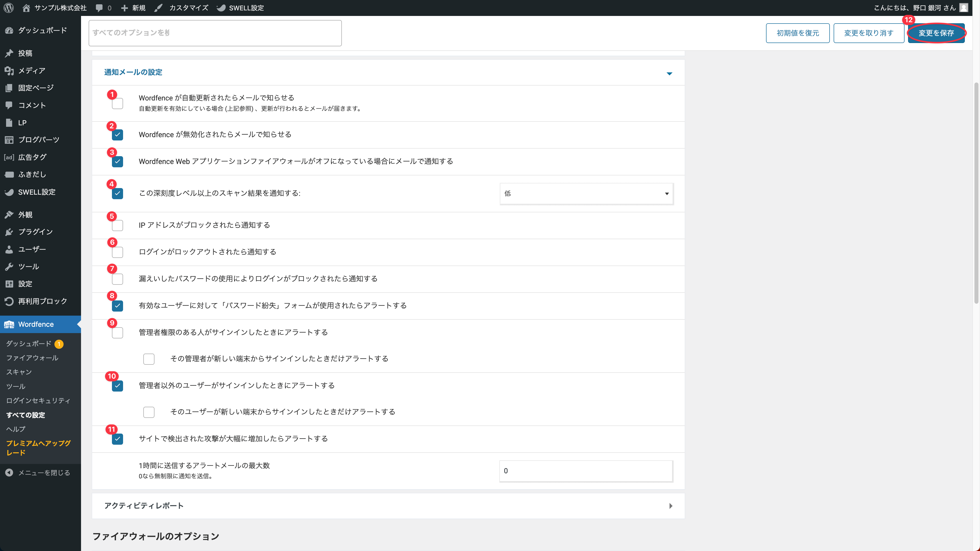Check IP アドレスがブロックされたら通知する checkbox
The image size is (980, 551).
coord(117,226)
